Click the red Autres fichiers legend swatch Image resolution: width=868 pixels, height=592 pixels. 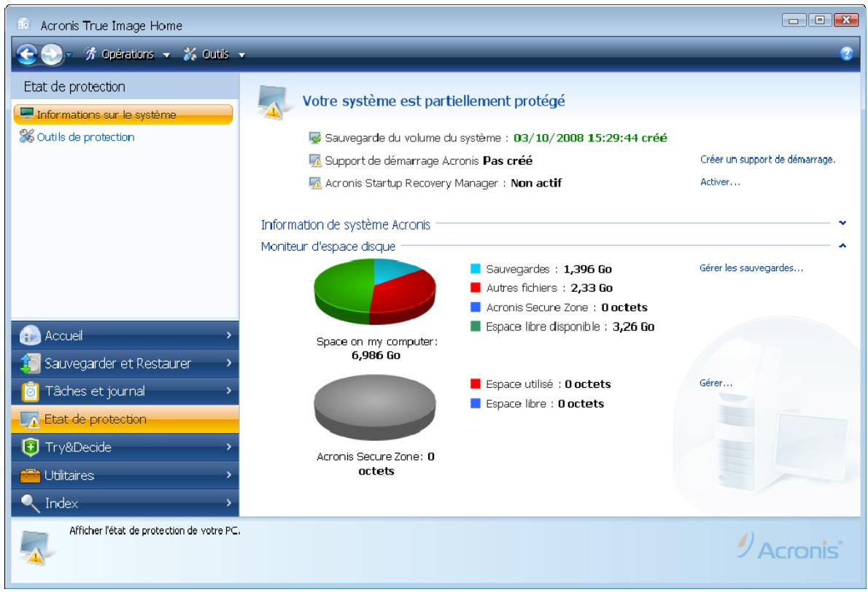coord(475,288)
